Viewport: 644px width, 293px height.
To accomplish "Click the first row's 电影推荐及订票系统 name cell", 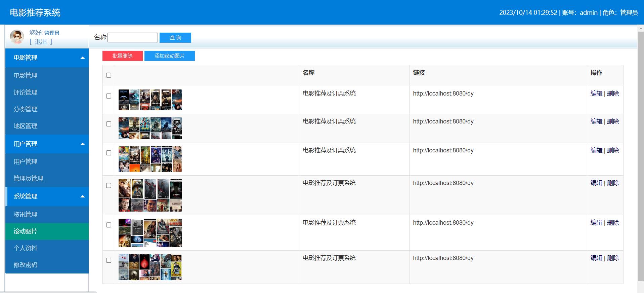I will tap(329, 94).
